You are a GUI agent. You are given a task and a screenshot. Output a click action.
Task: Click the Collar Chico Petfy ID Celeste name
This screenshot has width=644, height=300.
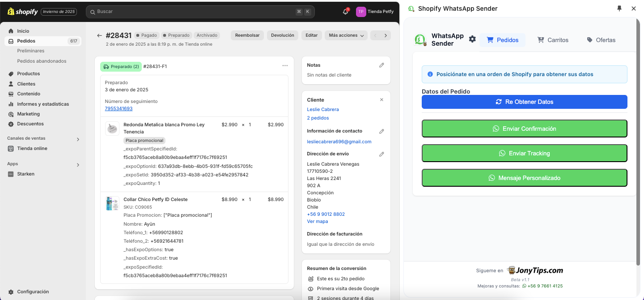(x=156, y=199)
